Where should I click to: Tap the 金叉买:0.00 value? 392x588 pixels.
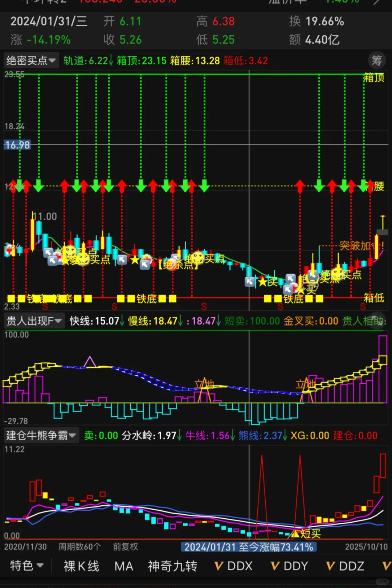point(311,321)
